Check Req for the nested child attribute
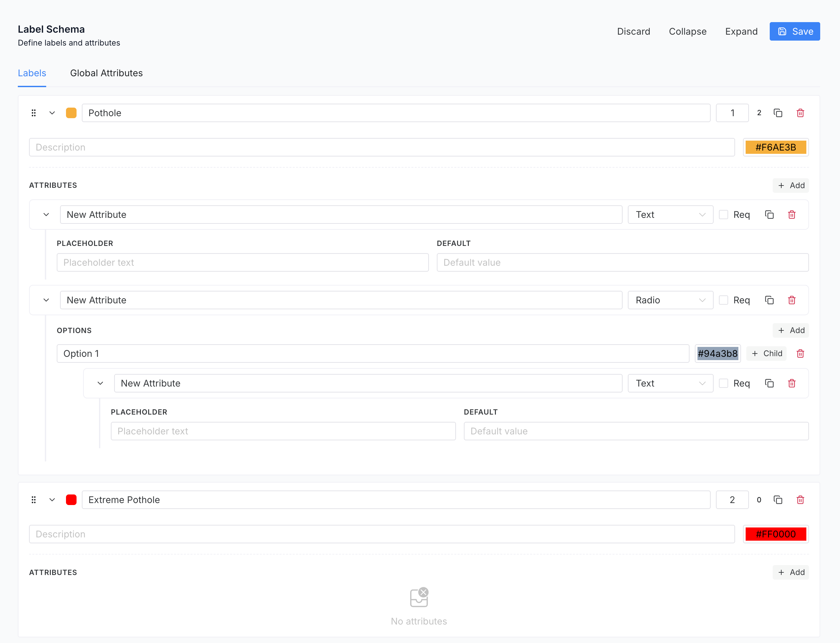 pyautogui.click(x=723, y=383)
